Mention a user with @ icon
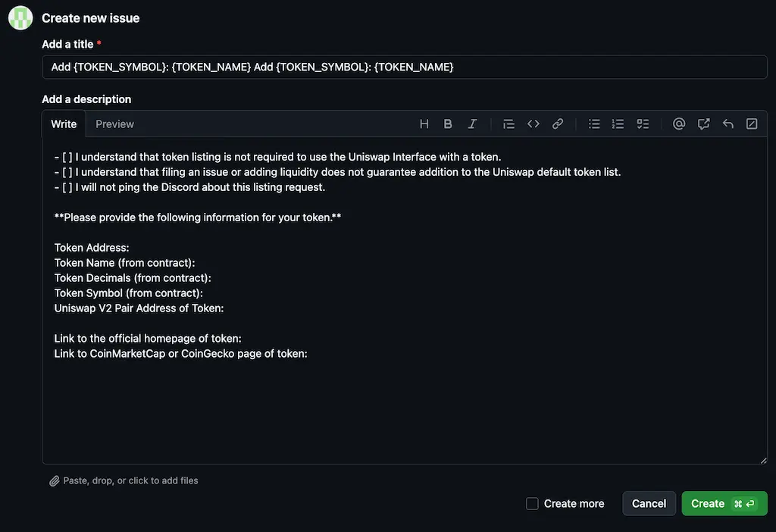This screenshot has width=776, height=532. pos(679,124)
